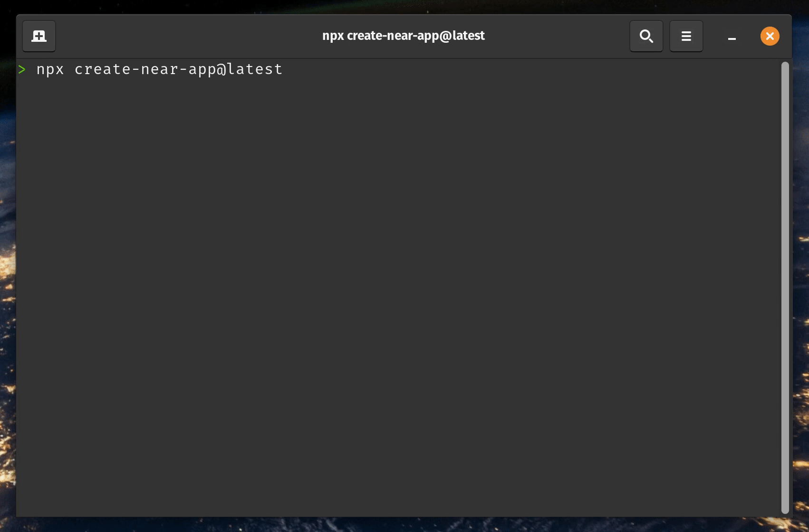The image size is (809, 532).
Task: Click "npx" in the terminal command line
Action: pyautogui.click(x=50, y=70)
